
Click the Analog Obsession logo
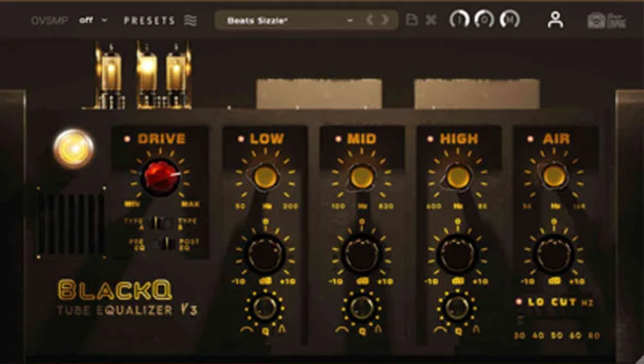pos(606,21)
